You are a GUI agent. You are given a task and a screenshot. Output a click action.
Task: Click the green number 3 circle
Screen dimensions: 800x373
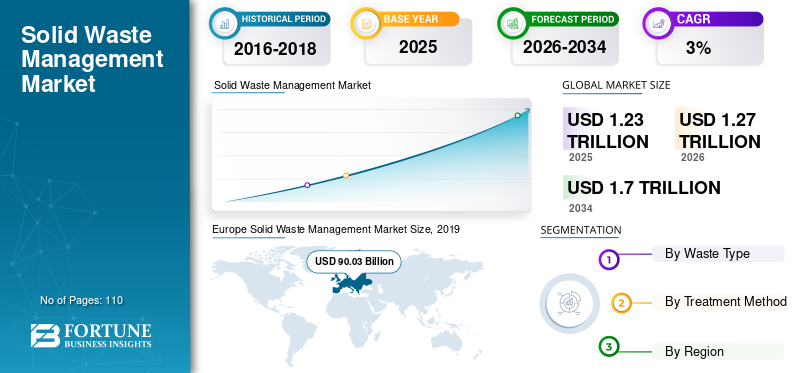click(x=608, y=347)
